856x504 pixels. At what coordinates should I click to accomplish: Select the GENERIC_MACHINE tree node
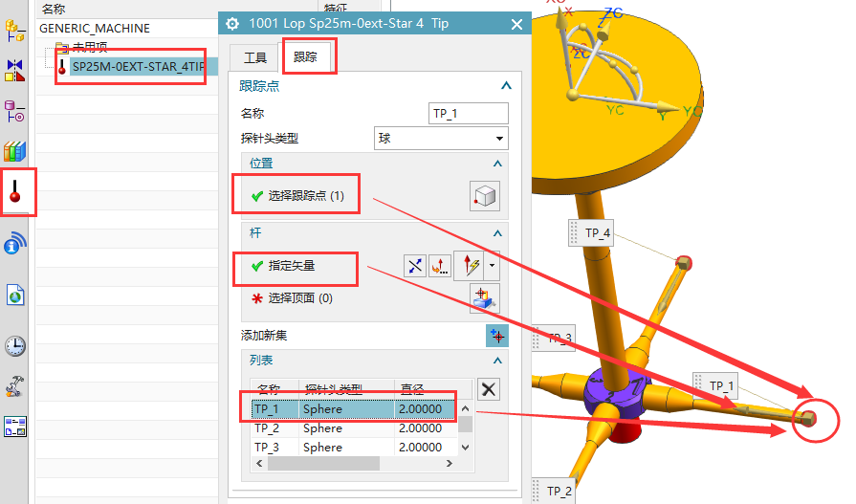[x=95, y=29]
